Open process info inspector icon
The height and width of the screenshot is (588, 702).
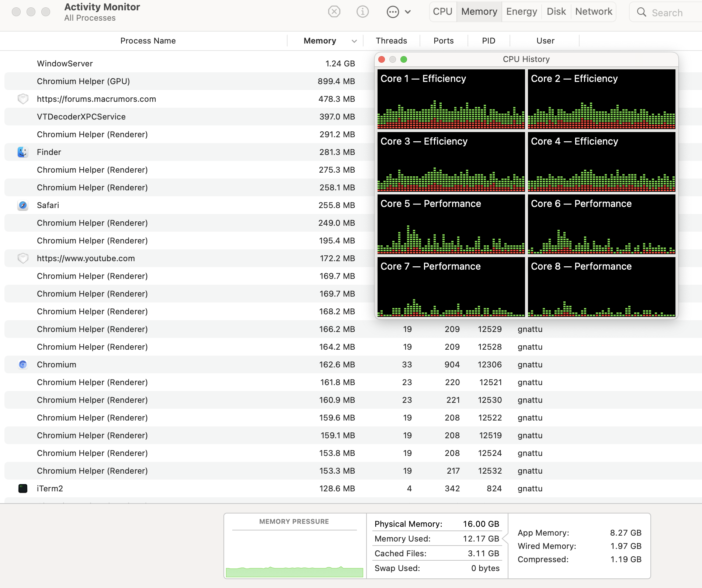[362, 12]
